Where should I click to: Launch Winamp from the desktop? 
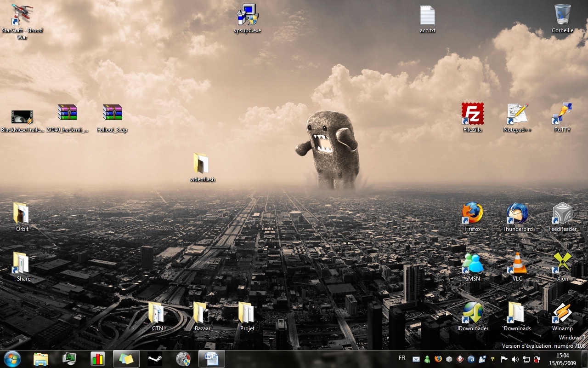point(562,316)
